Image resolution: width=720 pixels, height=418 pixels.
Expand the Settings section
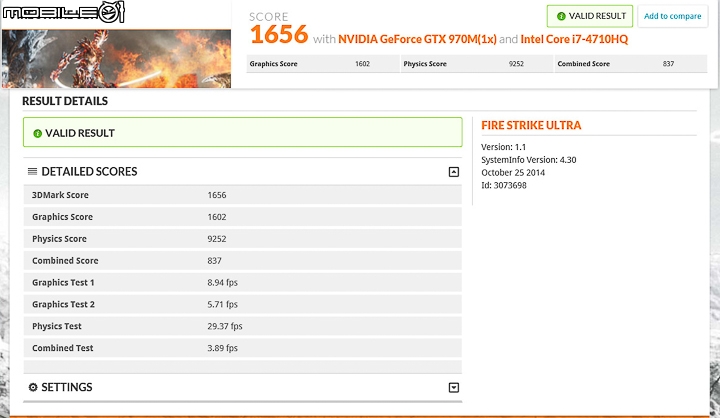tap(454, 388)
